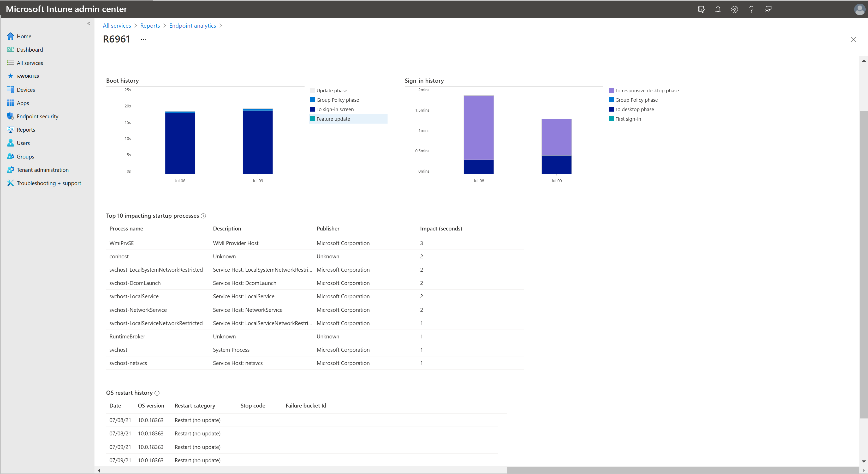Open the feedback icon in header
The image size is (868, 474).
(x=768, y=9)
